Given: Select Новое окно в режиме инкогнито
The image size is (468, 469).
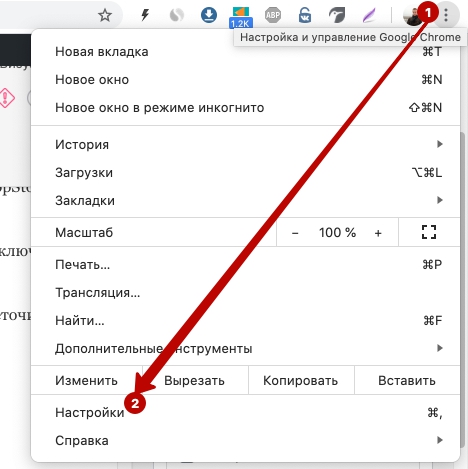Looking at the screenshot, I should coord(245,108).
